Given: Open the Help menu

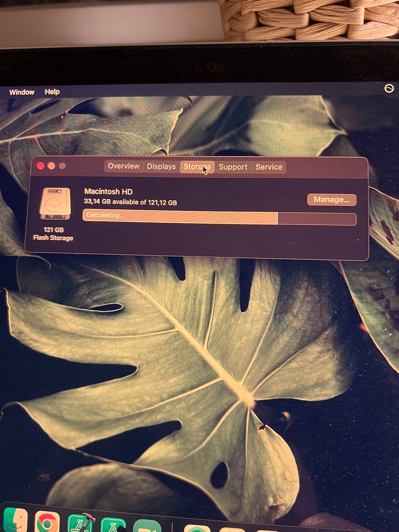Looking at the screenshot, I should [52, 92].
